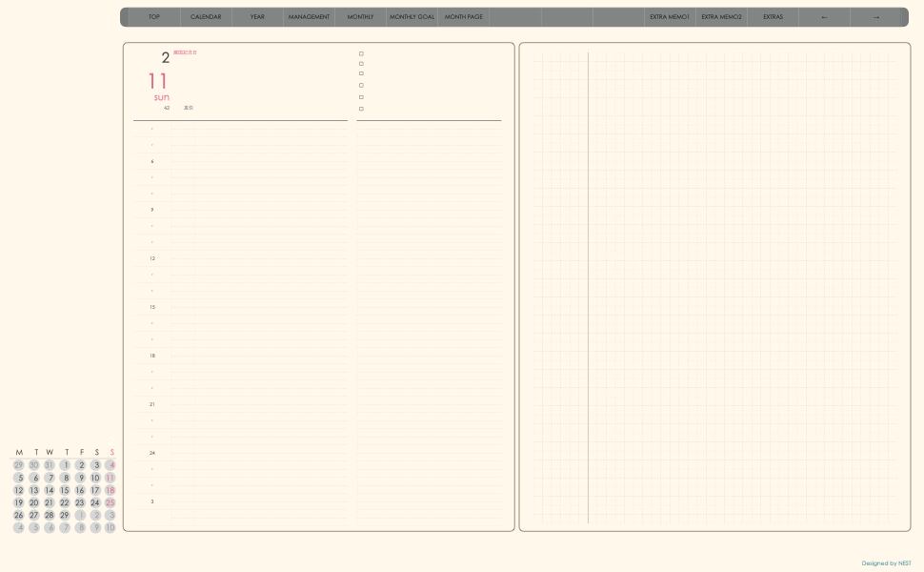Jump to date 13 in mini calendar
Screen dimensions: 924x572
[34, 491]
